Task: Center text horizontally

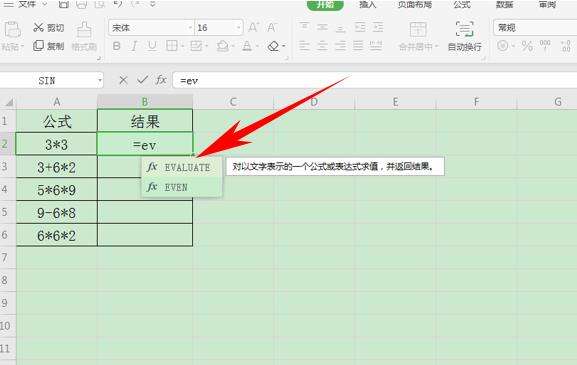Action: (x=322, y=46)
